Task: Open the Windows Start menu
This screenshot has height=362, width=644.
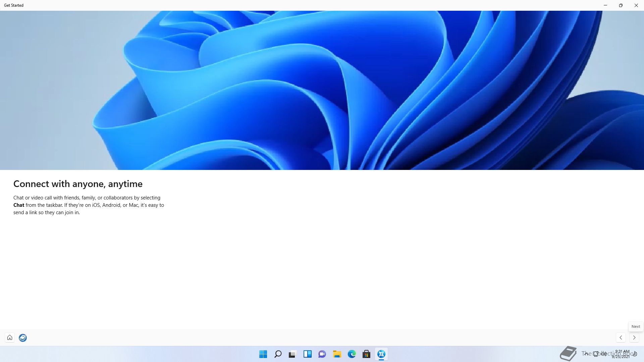Action: coord(263,354)
